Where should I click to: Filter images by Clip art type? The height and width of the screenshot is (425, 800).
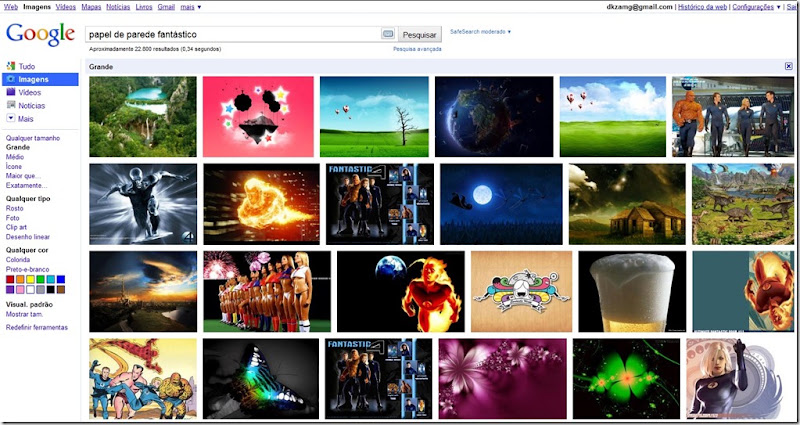16,228
